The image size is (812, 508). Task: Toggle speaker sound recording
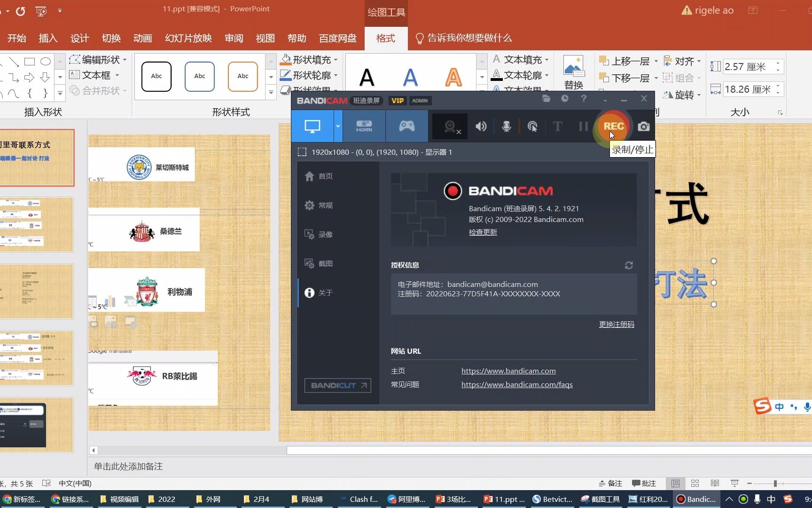pos(481,126)
